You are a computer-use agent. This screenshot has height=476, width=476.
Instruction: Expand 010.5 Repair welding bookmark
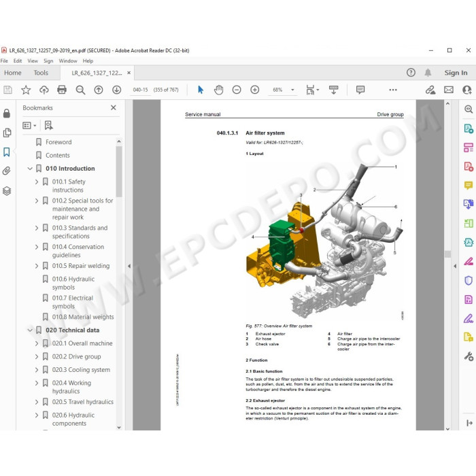point(37,266)
